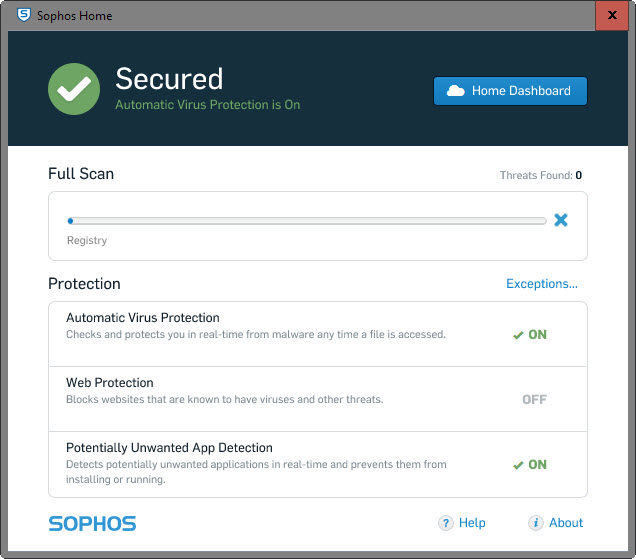Image resolution: width=636 pixels, height=559 pixels.
Task: Click the Secured status heading
Action: [169, 79]
